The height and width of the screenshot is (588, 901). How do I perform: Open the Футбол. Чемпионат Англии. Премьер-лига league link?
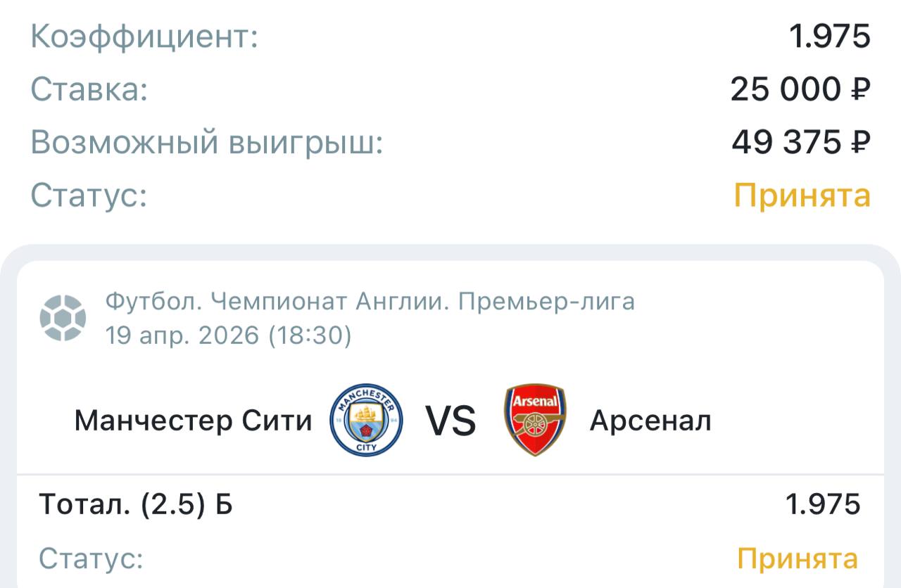pos(370,302)
